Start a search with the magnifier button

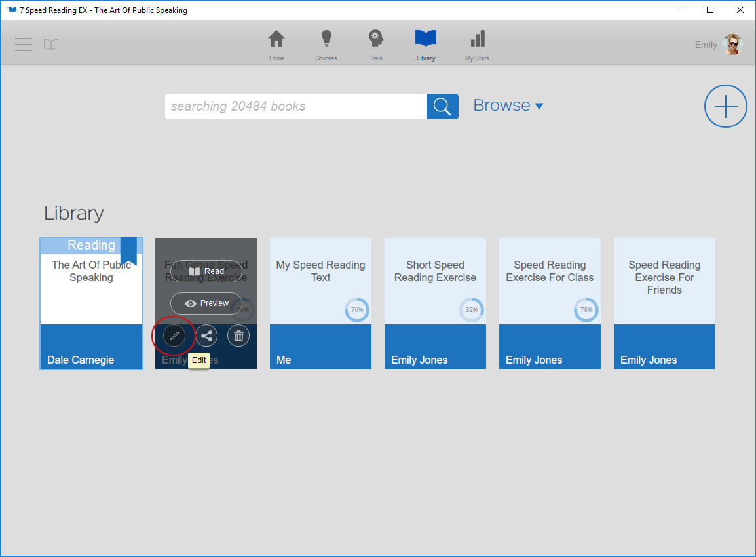click(x=442, y=106)
